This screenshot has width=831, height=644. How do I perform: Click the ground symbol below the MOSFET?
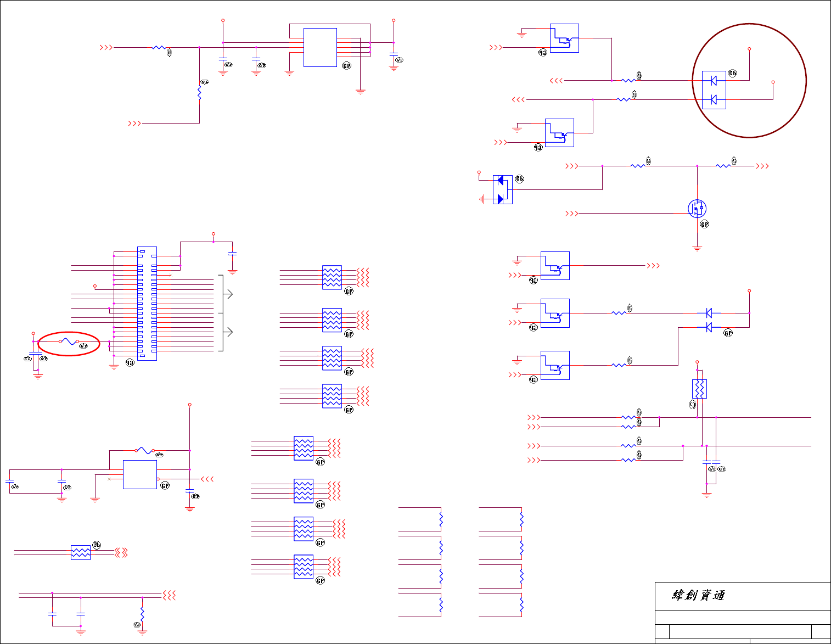(697, 249)
